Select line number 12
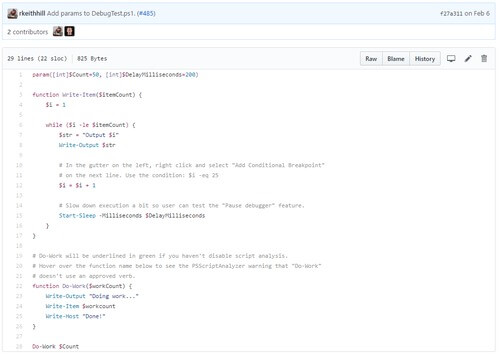 pyautogui.click(x=19, y=185)
